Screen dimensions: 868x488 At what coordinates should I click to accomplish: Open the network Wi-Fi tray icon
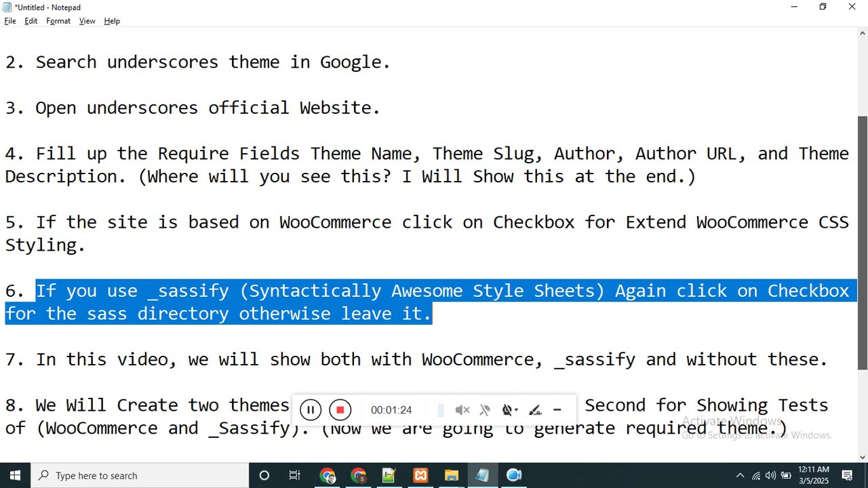click(755, 475)
